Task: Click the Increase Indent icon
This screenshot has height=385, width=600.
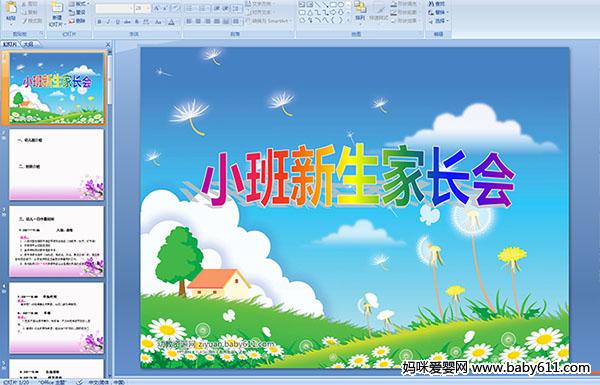Action: point(226,8)
